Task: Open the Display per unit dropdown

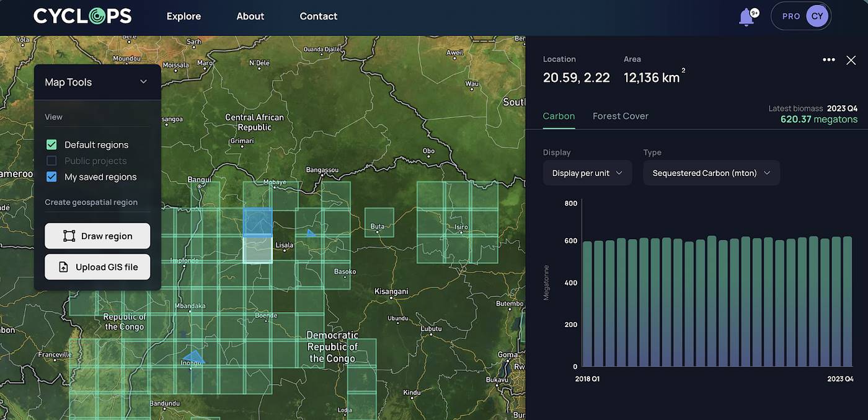Action: tap(587, 173)
